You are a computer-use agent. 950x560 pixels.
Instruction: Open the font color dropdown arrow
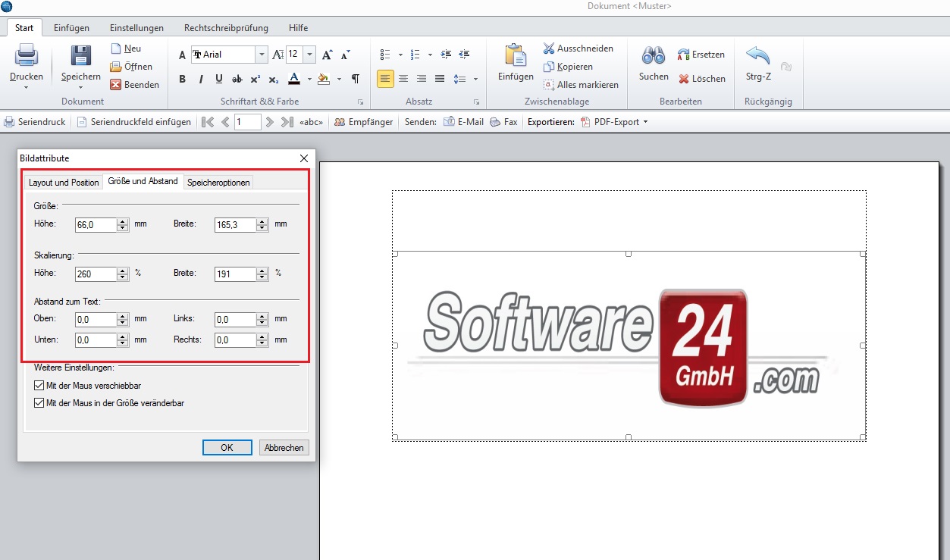308,79
